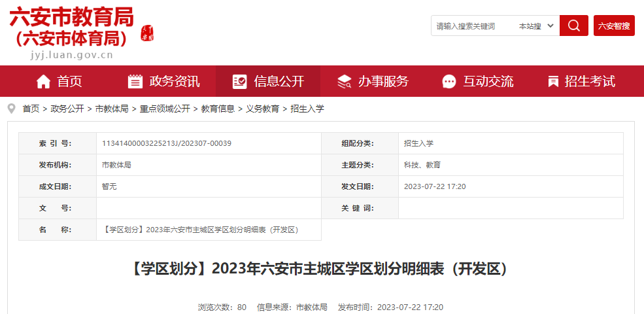This screenshot has width=644, height=314.
Task: Click the search keyword input field
Action: (x=472, y=26)
